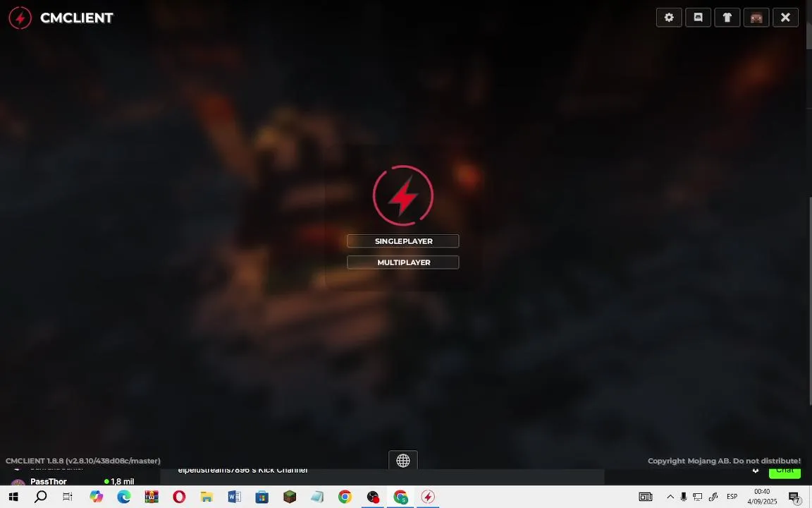
Task: Open news widget in system tray
Action: click(x=645, y=497)
